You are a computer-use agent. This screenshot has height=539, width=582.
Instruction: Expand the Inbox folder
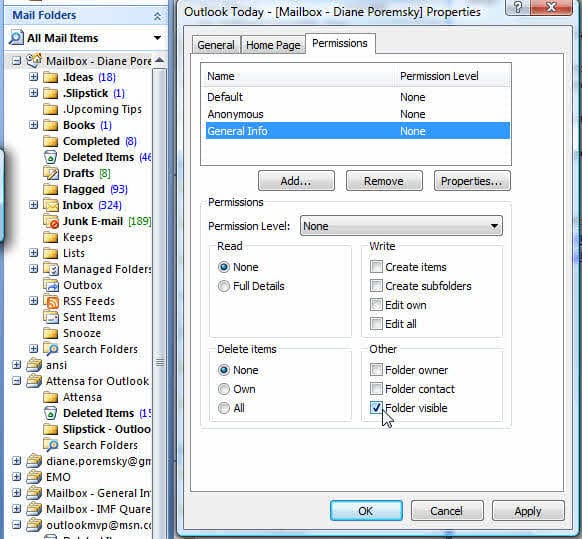coord(33,205)
